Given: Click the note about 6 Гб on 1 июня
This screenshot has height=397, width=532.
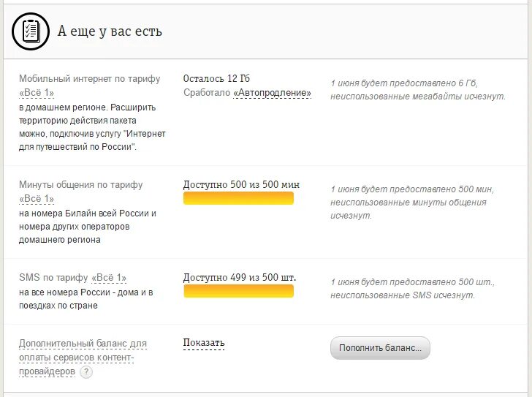Looking at the screenshot, I should [417, 89].
